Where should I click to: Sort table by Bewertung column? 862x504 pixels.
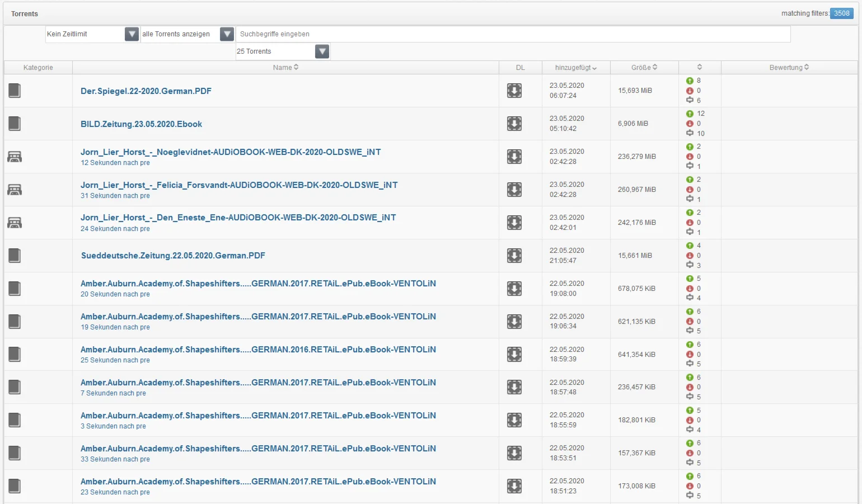pos(789,68)
